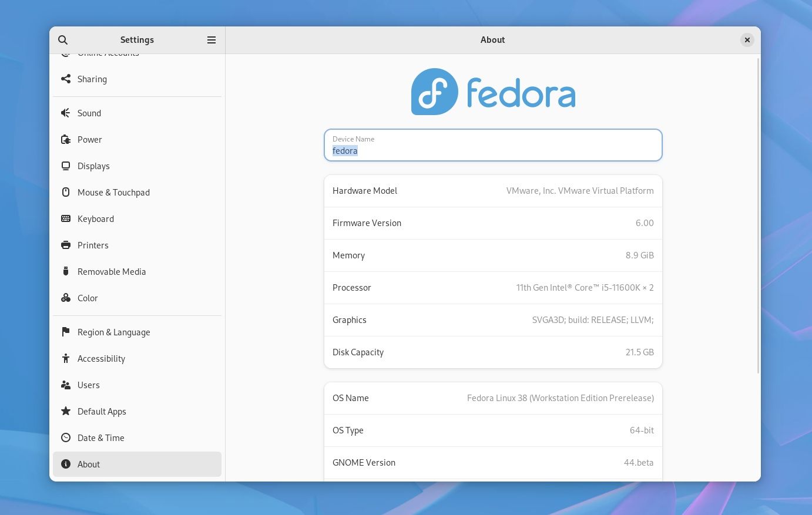Click the Region & Language flag icon
The height and width of the screenshot is (515, 812).
point(65,332)
